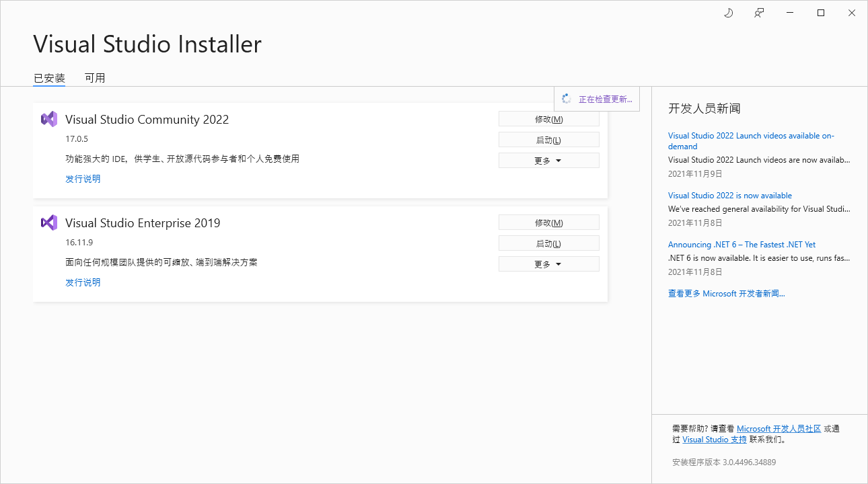Open the .NET 6 announcement link

pyautogui.click(x=742, y=244)
